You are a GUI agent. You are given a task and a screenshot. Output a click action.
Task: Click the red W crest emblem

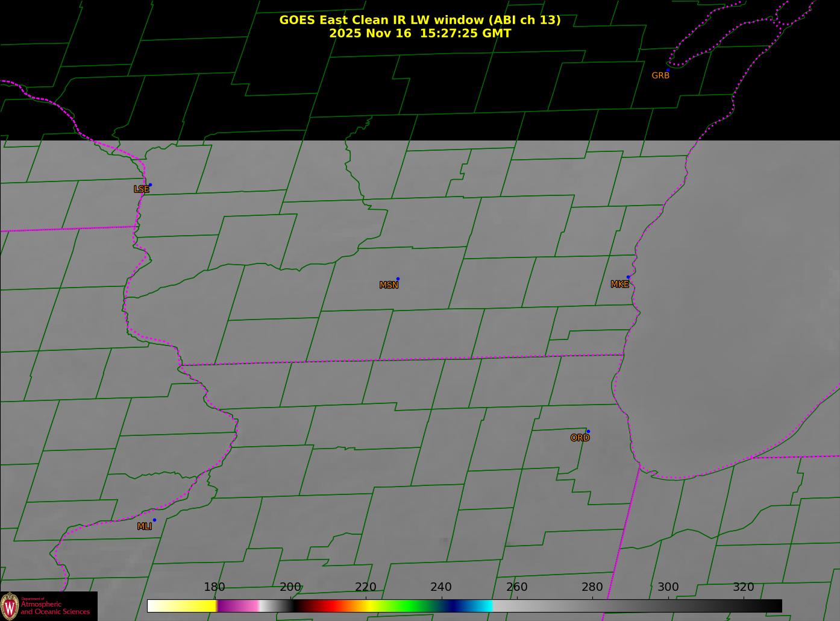point(10,605)
